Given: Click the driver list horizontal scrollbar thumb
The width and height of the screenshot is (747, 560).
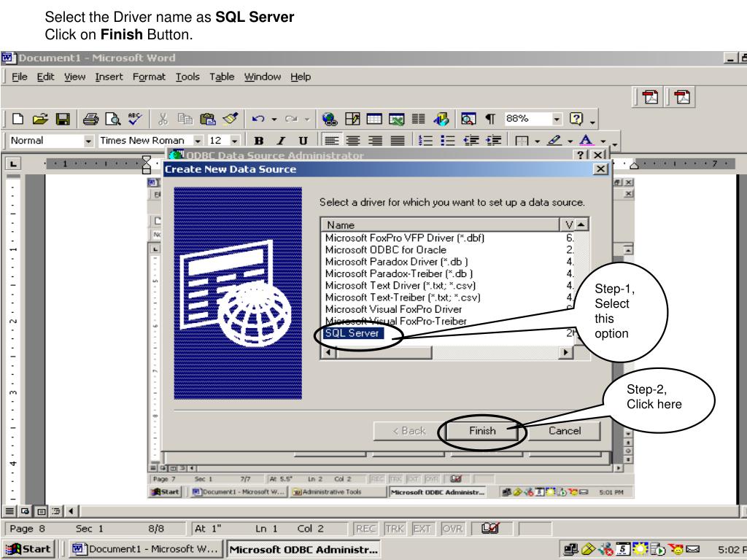Looking at the screenshot, I should pos(384,352).
